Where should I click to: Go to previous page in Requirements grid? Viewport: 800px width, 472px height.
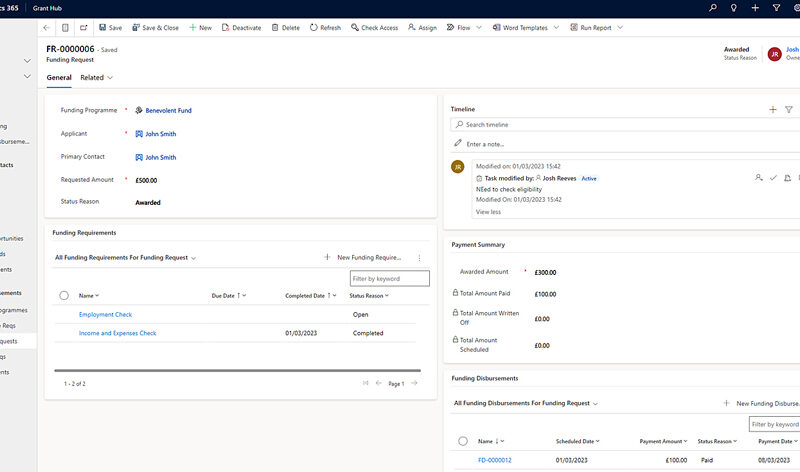[379, 383]
